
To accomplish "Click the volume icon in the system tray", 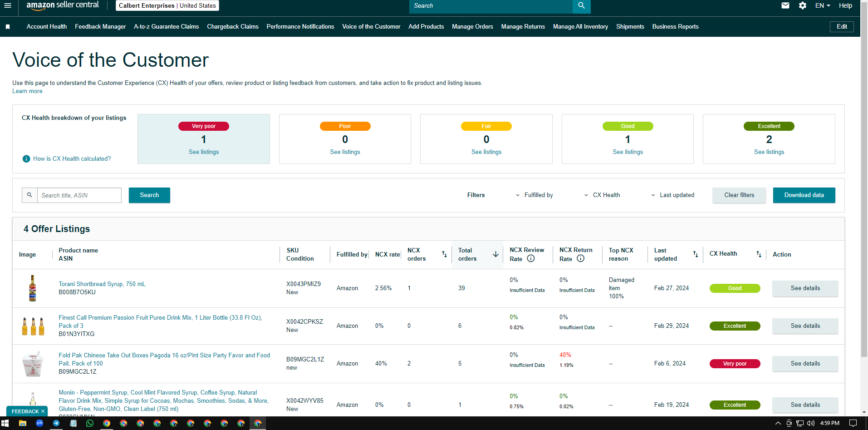I will click(811, 423).
